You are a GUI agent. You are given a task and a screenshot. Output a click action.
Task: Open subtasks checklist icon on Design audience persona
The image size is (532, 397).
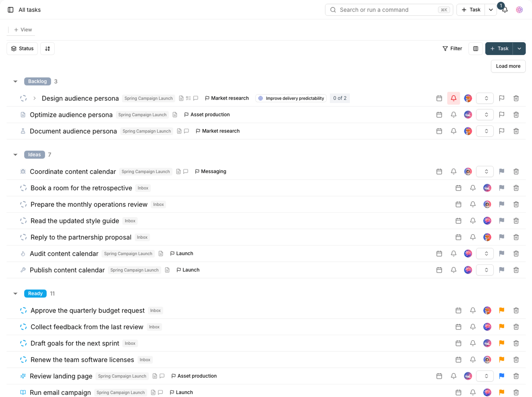coord(189,98)
